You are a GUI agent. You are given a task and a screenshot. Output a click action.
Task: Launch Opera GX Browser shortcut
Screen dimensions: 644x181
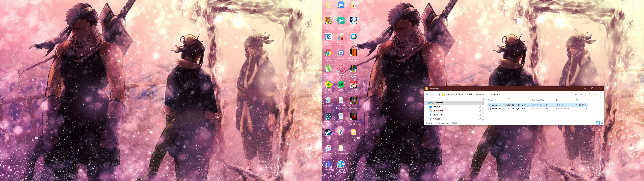(341, 71)
